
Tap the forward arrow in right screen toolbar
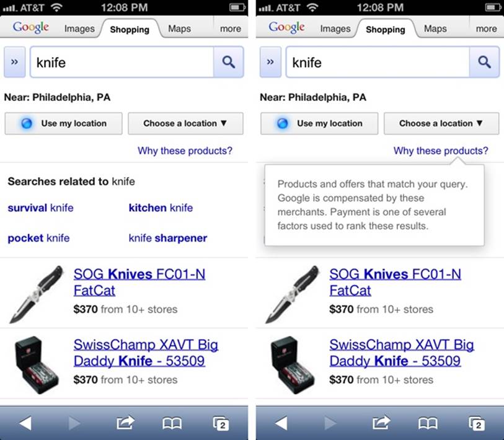click(330, 423)
